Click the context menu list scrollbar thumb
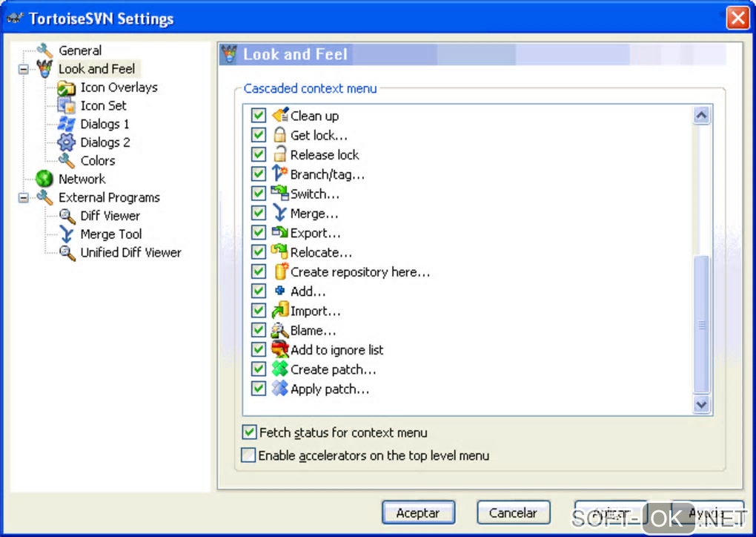Screen dimensions: 756x537 701,323
